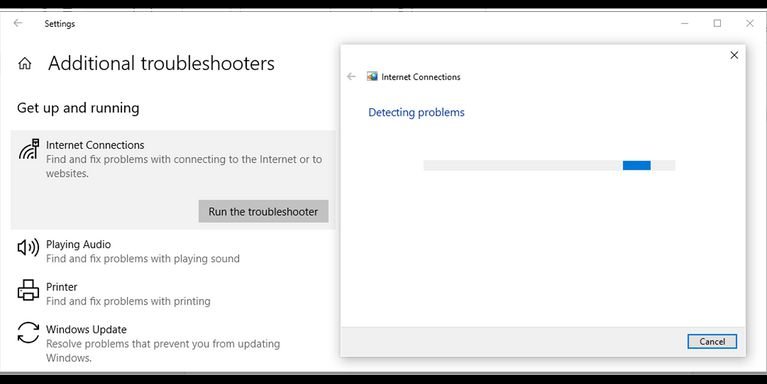Viewport: 767px width, 384px height.
Task: Close the Internet Connections troubleshooter dialog
Action: point(734,55)
